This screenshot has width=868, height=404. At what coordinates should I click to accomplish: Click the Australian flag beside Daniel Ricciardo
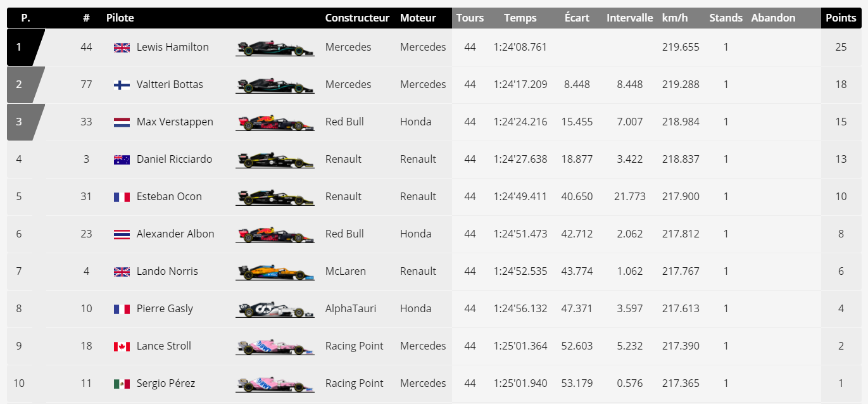122,160
